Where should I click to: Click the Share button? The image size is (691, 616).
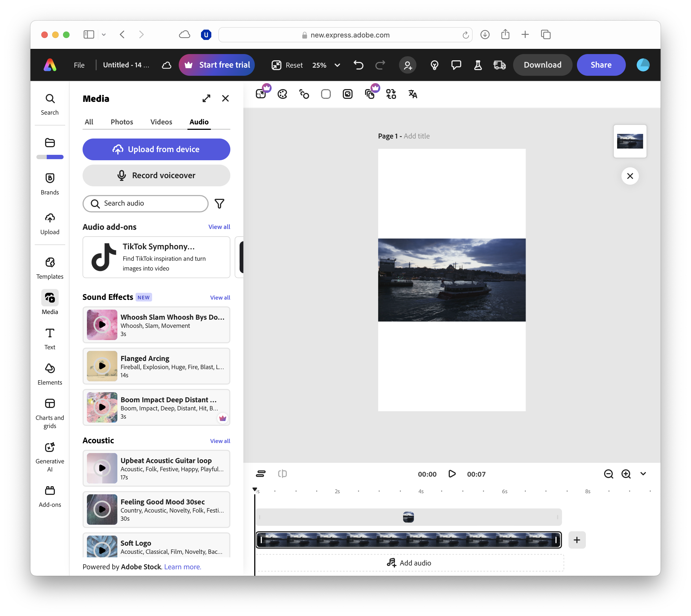pos(601,65)
